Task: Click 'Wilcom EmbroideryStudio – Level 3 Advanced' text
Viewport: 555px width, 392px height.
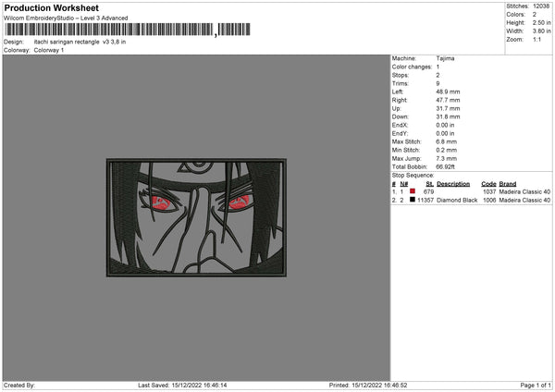Action: 66,18
